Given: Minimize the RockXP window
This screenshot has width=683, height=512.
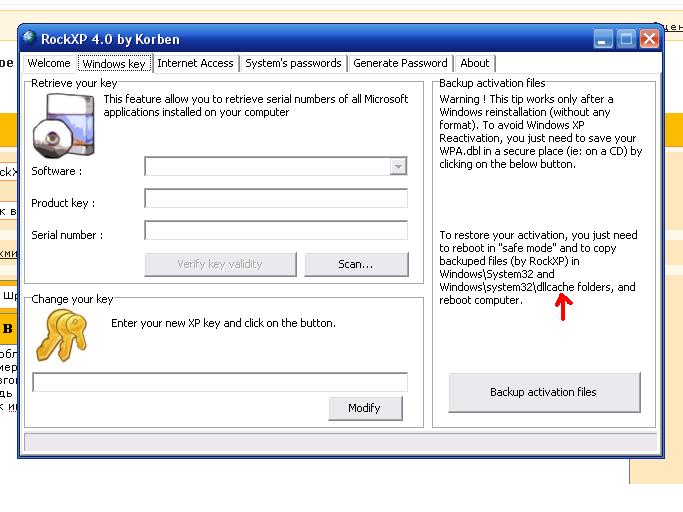Looking at the screenshot, I should click(603, 39).
